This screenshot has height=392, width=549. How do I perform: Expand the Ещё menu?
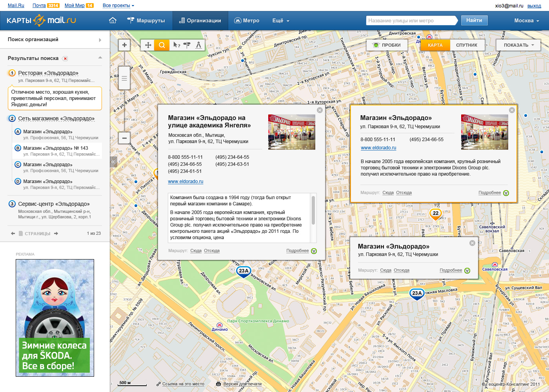(280, 21)
